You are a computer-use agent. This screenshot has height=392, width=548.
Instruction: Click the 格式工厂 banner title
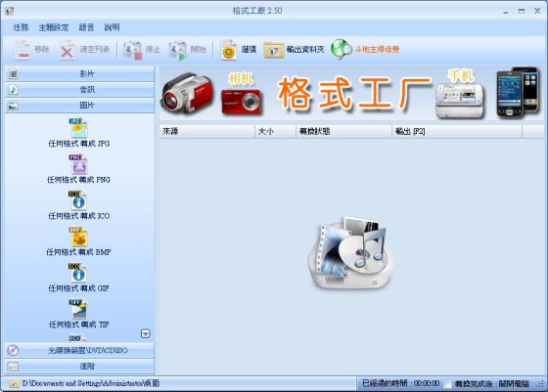[353, 93]
